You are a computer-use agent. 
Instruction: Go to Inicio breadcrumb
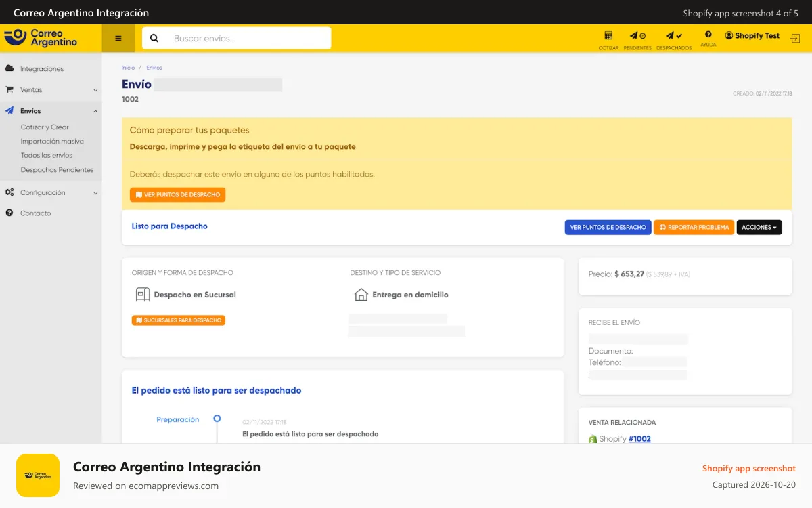(x=128, y=68)
